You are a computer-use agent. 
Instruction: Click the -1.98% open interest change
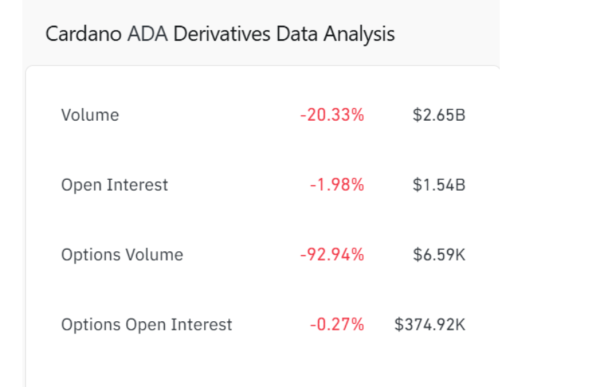tap(337, 185)
